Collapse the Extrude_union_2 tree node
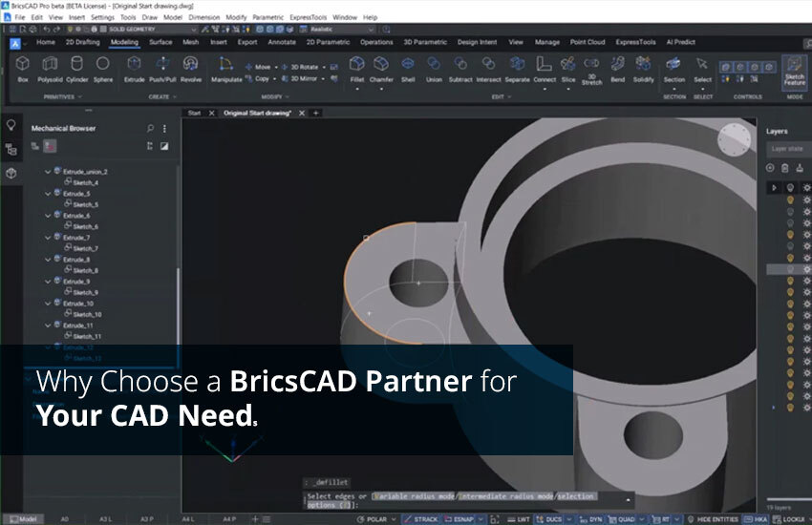812x525 pixels. point(48,171)
